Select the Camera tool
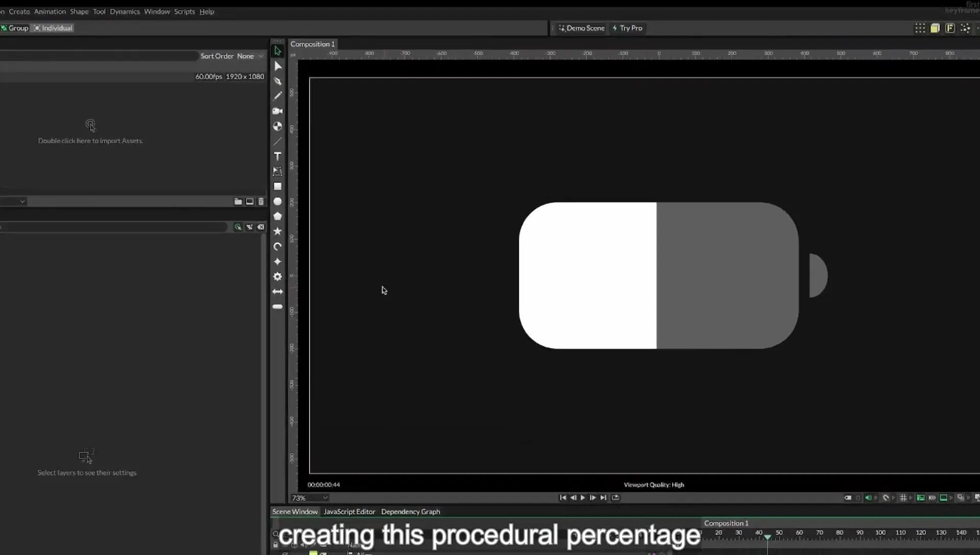 tap(278, 111)
